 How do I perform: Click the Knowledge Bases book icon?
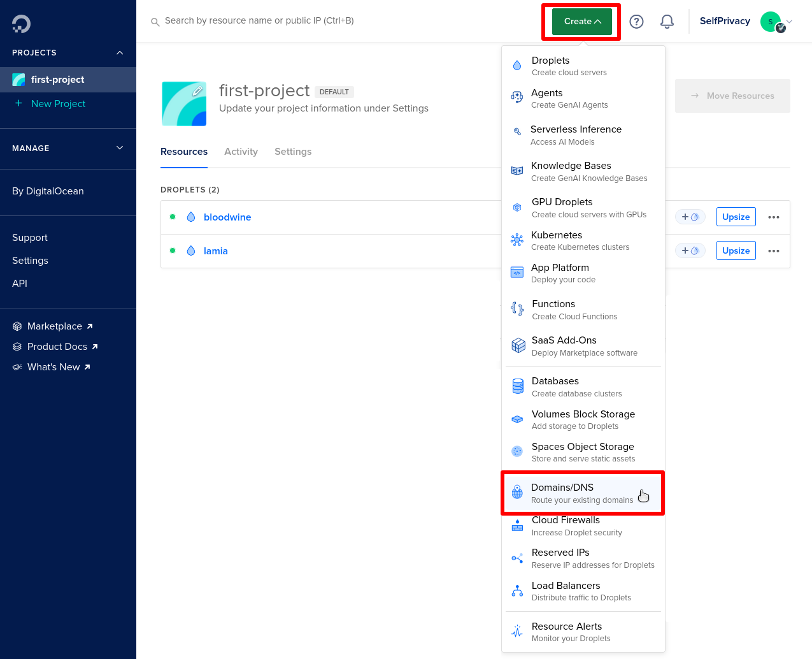pos(517,171)
